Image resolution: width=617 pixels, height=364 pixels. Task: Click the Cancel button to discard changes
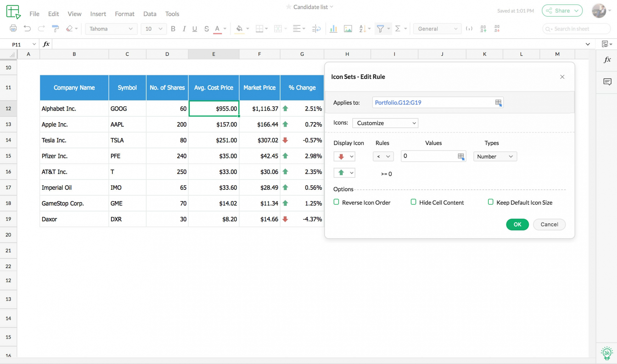click(x=549, y=225)
